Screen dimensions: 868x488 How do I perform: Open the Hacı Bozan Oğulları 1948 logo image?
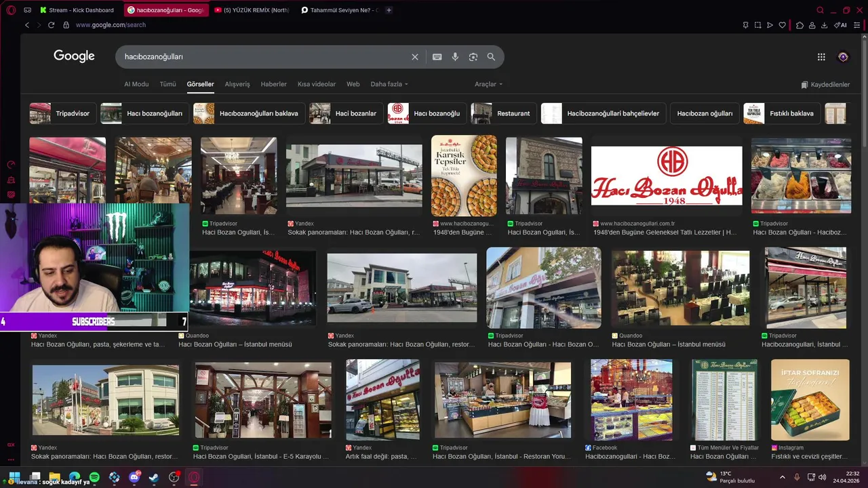click(667, 176)
